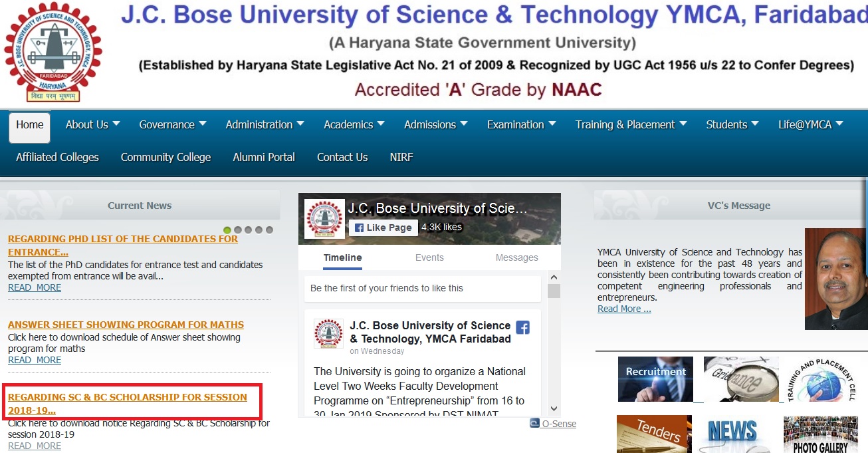Select the last news slider dot

pos(269,230)
